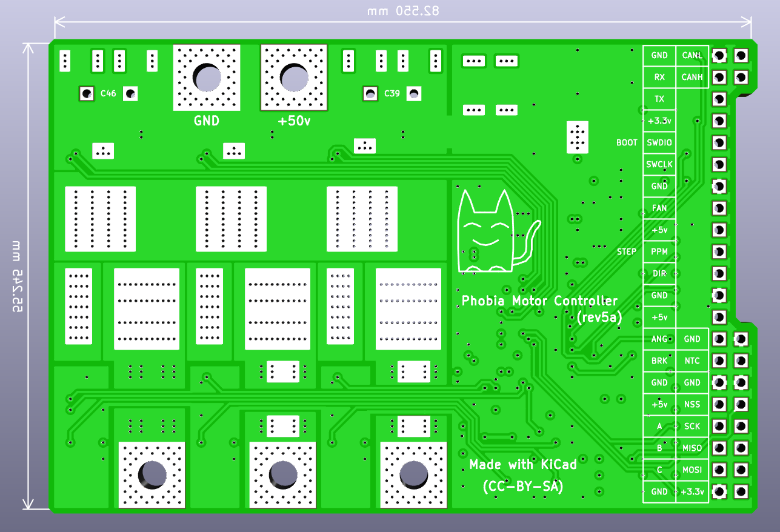Select the NTC pin label

pos(692,361)
